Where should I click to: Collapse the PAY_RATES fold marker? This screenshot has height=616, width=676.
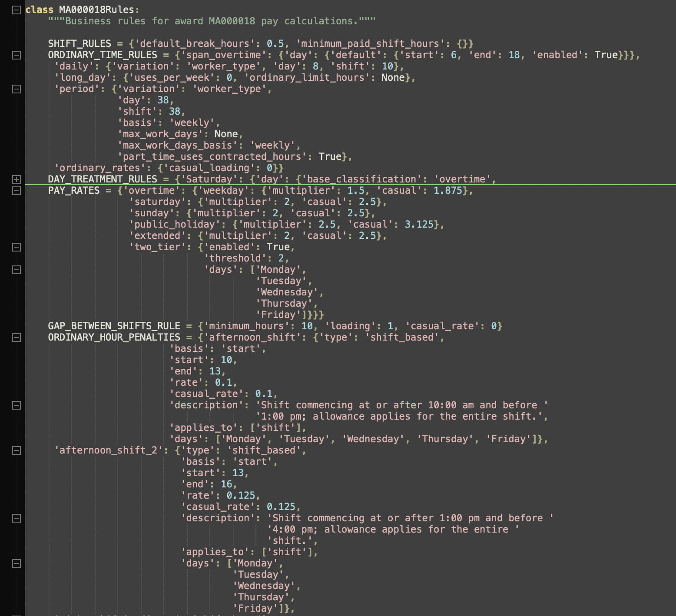[x=16, y=191]
